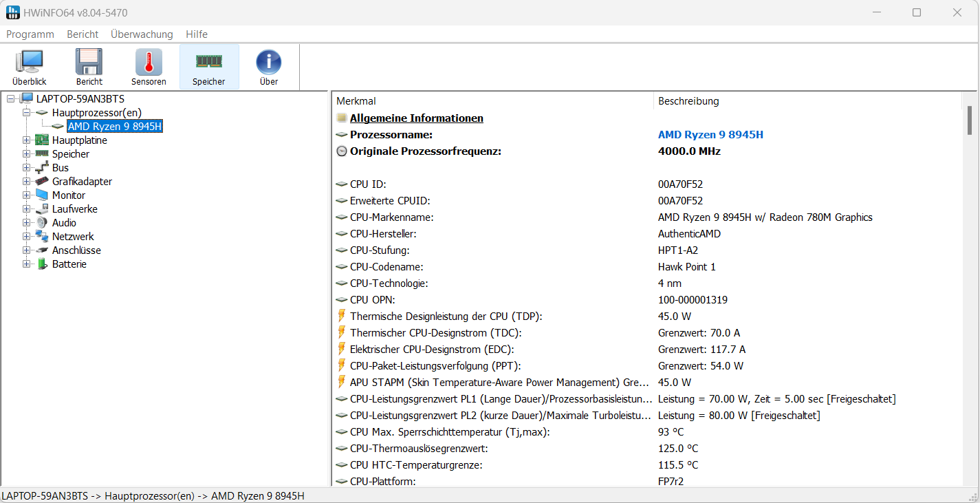
Task: Select the Audio tree item
Action: point(64,223)
